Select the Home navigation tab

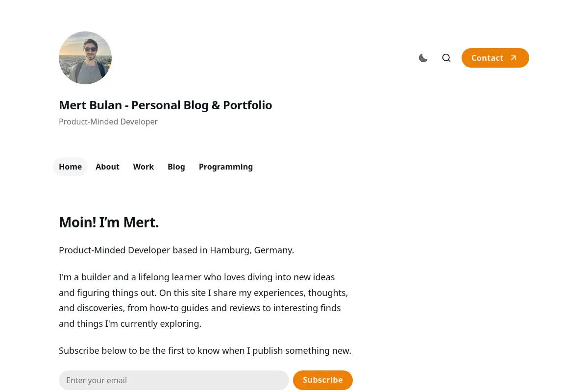tap(70, 167)
